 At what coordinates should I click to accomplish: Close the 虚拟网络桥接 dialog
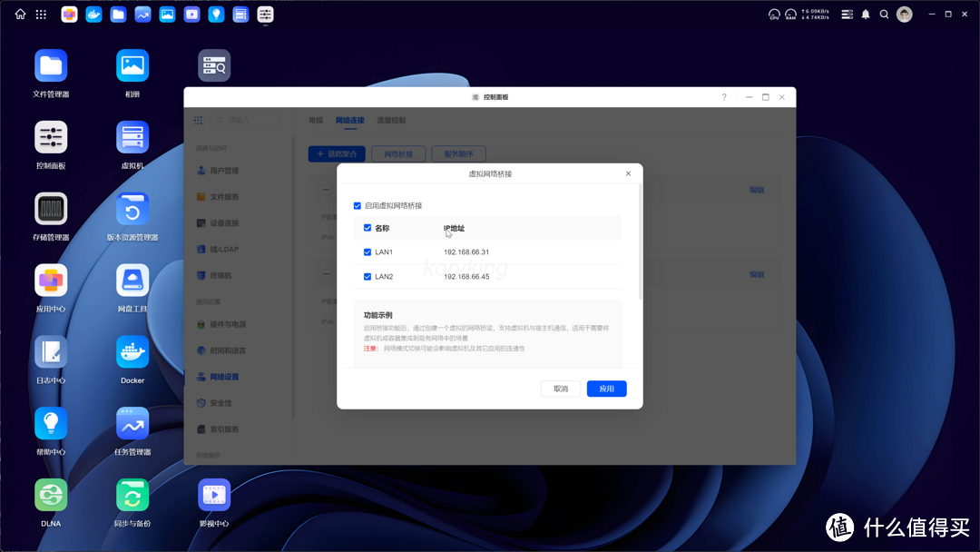[x=628, y=173]
